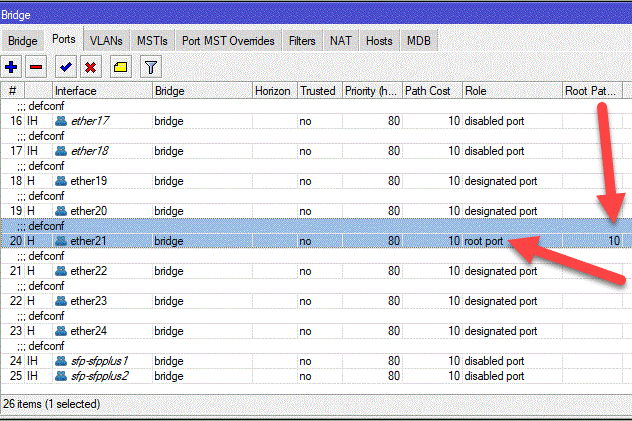Sort by the Root Path column header
The width and height of the screenshot is (632, 421).
click(x=592, y=91)
